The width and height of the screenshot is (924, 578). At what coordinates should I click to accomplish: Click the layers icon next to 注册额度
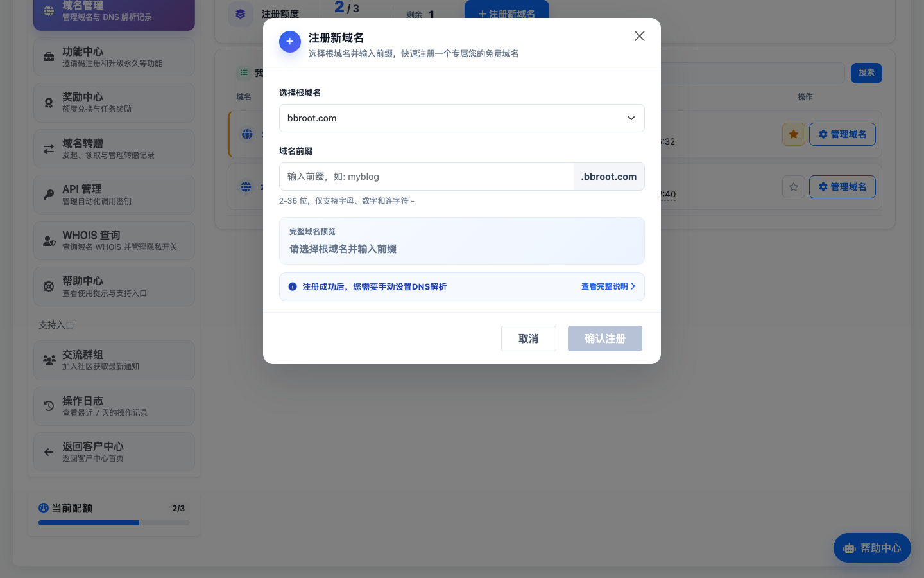point(241,13)
